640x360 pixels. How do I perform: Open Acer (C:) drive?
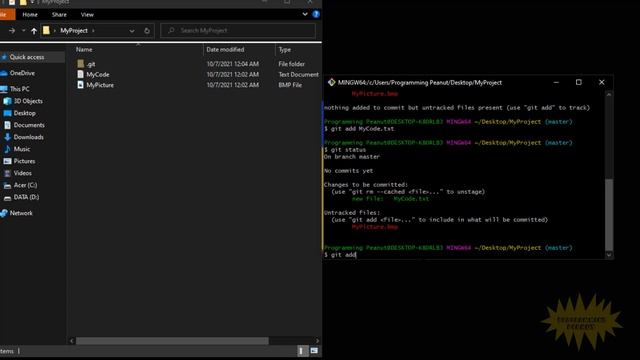[25, 185]
